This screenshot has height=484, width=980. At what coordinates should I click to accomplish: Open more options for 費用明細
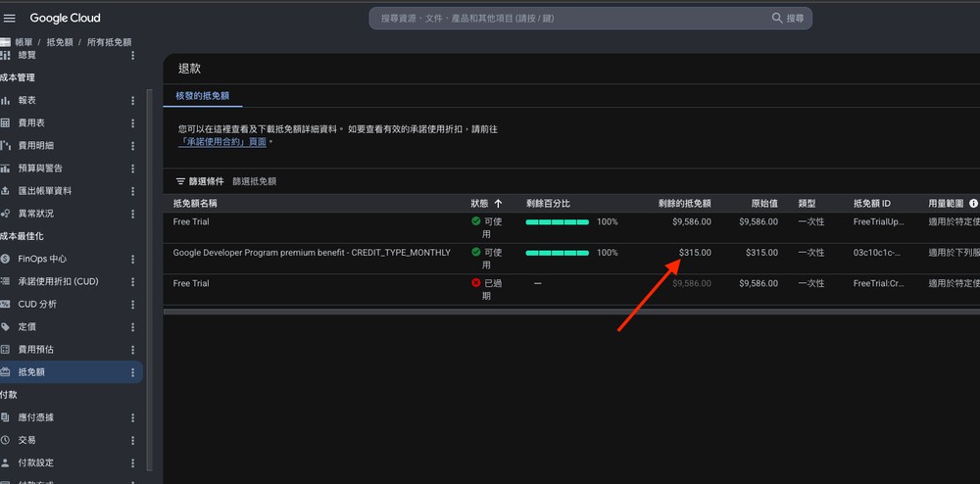click(132, 146)
